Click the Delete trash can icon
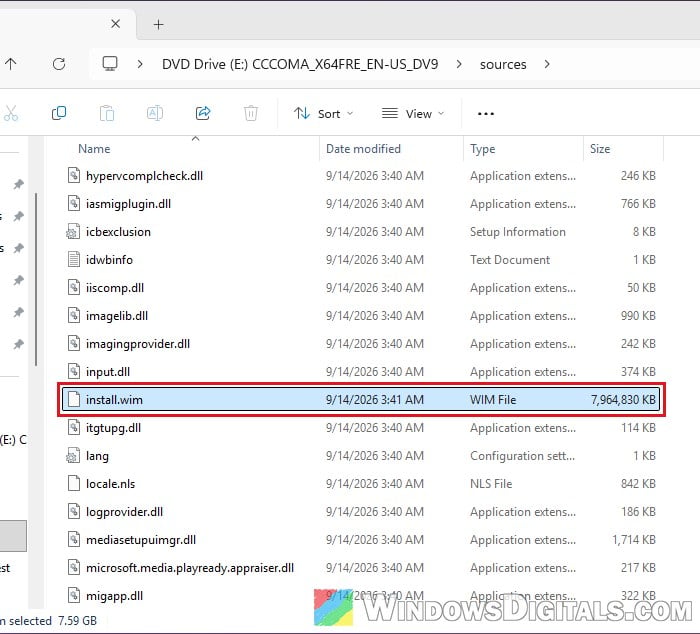Viewport: 700px width, 634px height. pos(251,113)
